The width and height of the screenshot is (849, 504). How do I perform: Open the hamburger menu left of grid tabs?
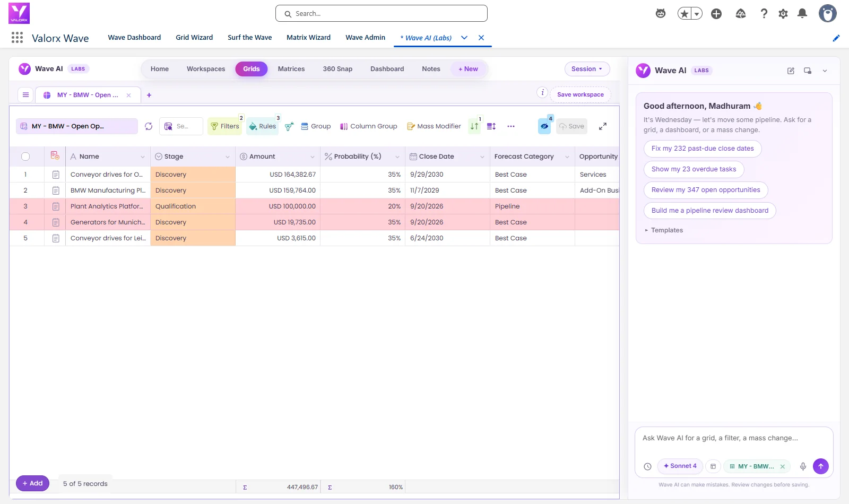[x=25, y=95]
